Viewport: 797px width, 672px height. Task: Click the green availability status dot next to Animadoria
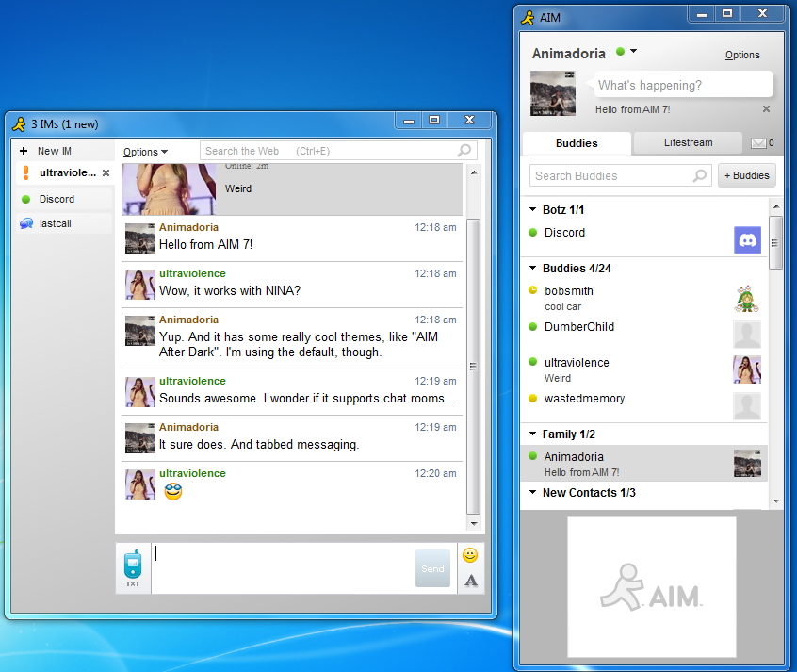(x=620, y=52)
